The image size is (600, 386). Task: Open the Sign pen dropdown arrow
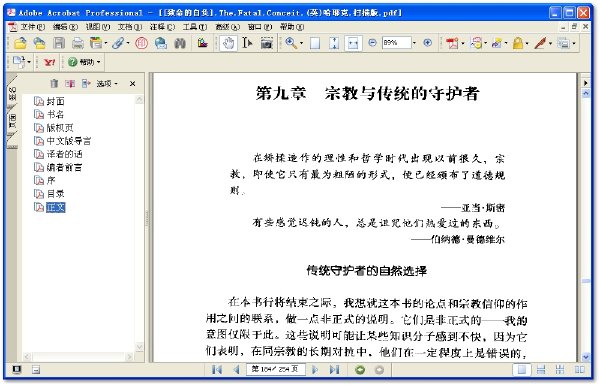[550, 43]
